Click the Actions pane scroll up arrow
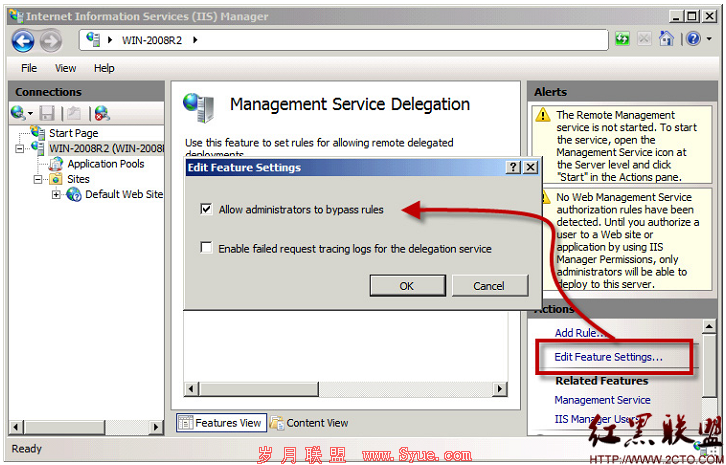The width and height of the screenshot is (726, 465). coord(709,327)
